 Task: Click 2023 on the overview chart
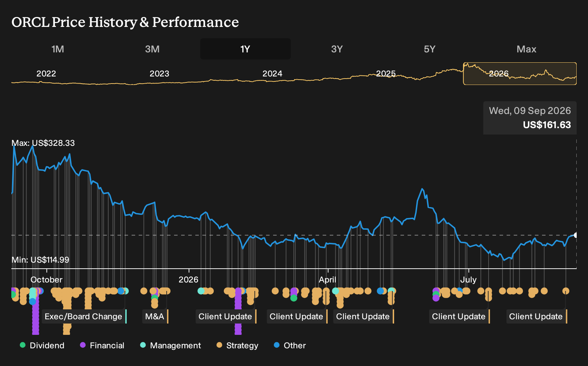pos(159,74)
